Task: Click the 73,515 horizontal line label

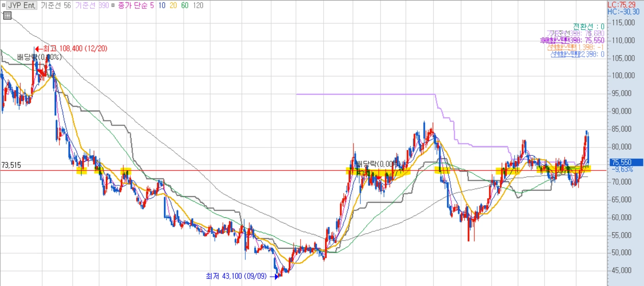Action: (11, 165)
